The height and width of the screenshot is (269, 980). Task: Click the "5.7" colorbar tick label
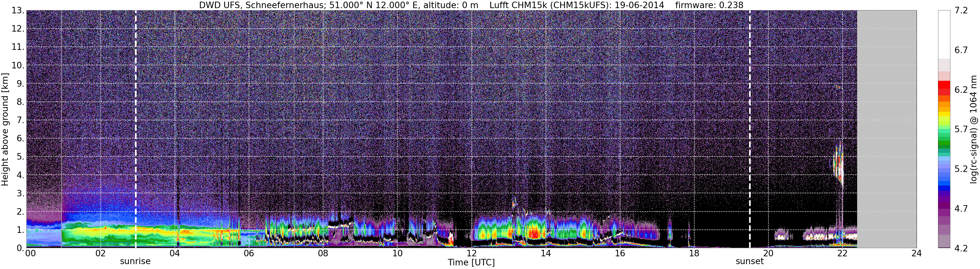(x=961, y=130)
